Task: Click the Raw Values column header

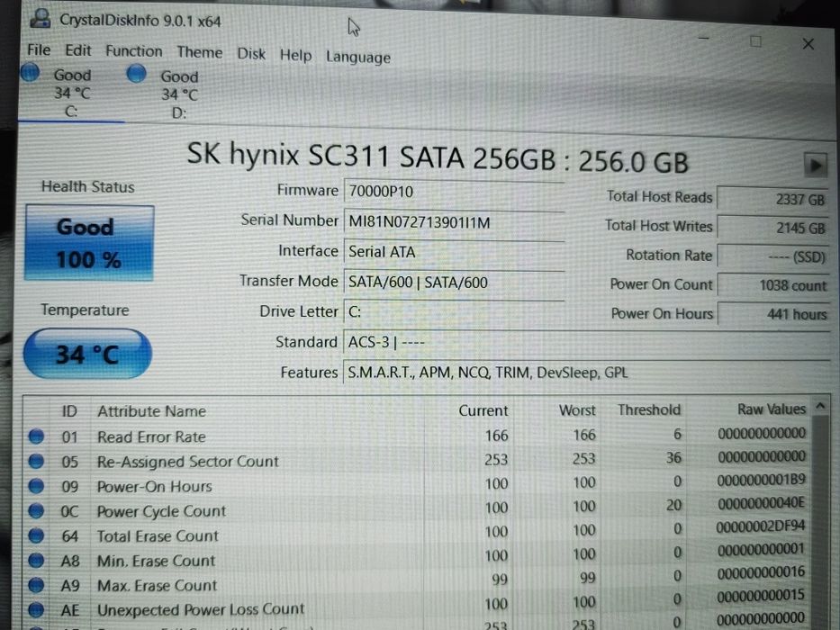Action: [771, 409]
